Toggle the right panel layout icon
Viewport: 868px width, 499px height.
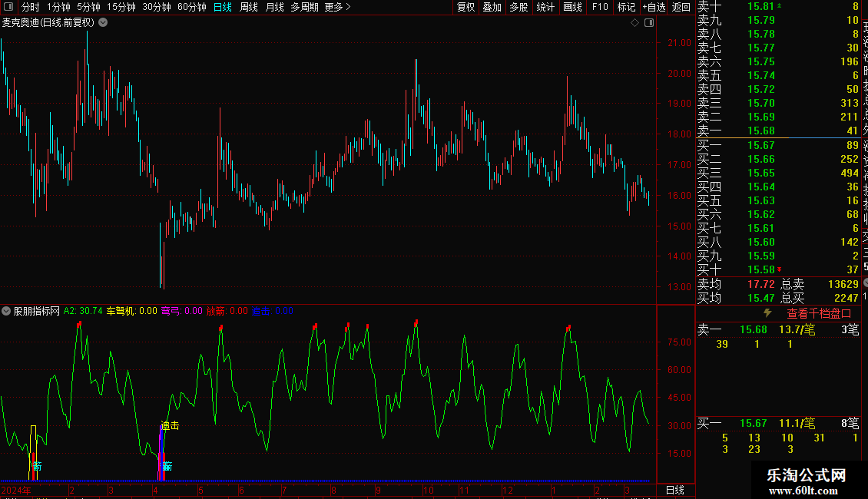click(x=649, y=23)
